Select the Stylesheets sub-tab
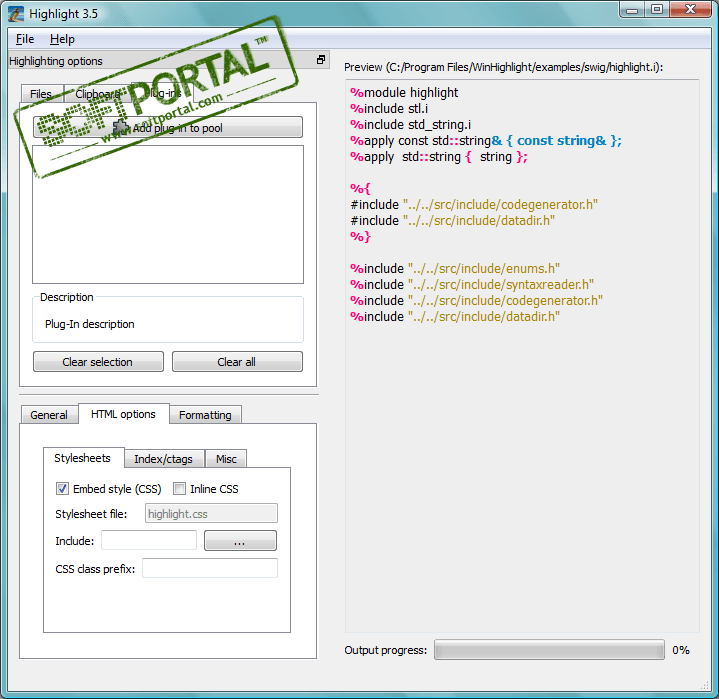Screen dimensions: 719x699 [83, 458]
